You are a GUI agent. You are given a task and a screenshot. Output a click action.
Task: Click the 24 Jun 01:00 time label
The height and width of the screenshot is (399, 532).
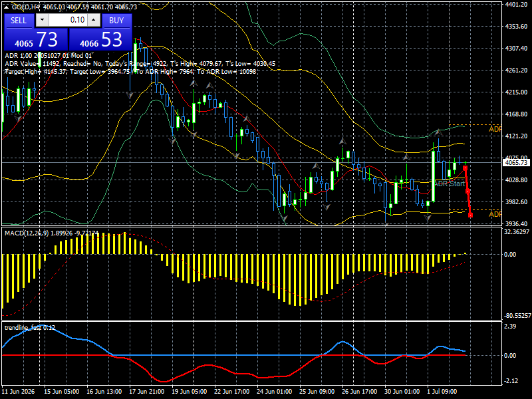tap(275, 392)
